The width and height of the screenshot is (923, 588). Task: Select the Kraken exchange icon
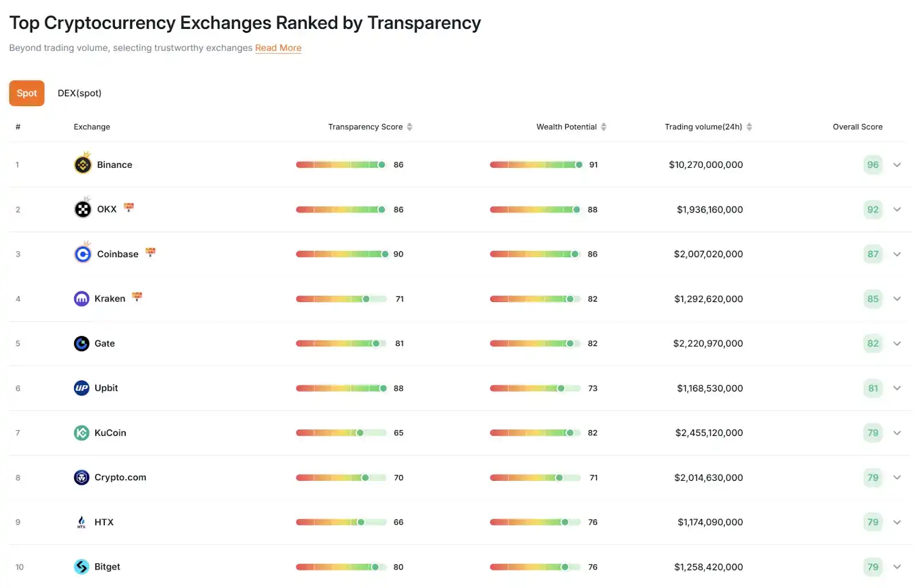[x=82, y=299]
